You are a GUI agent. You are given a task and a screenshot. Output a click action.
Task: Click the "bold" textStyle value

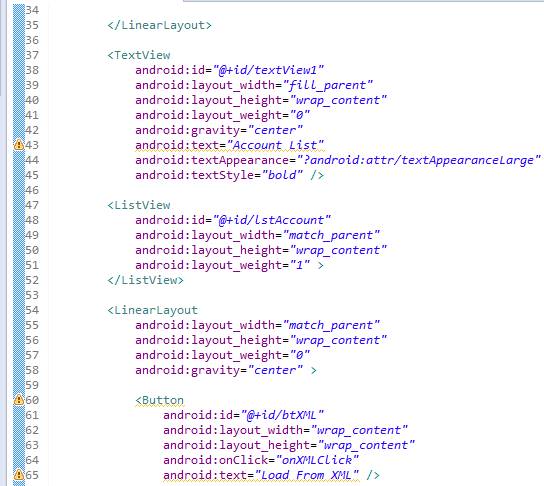click(x=282, y=175)
